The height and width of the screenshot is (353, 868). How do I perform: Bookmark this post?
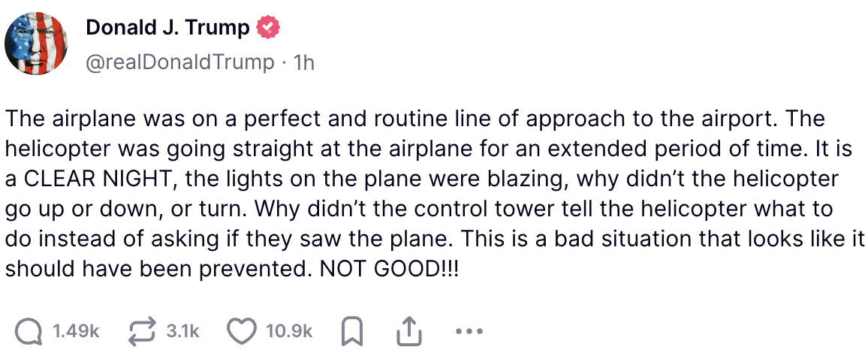[x=352, y=330]
